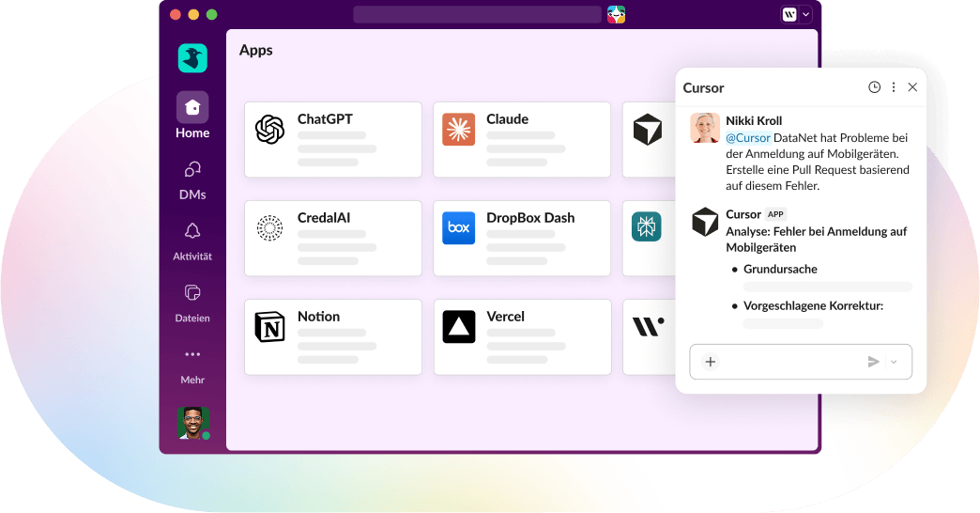Image resolution: width=980 pixels, height=513 pixels.
Task: Open more options in Cursor panel
Action: [894, 87]
